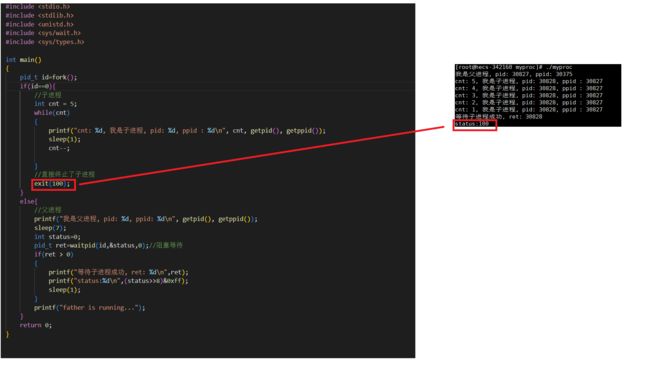
Task: Click the terminal prompt line './myproc'
Action: tap(514, 67)
